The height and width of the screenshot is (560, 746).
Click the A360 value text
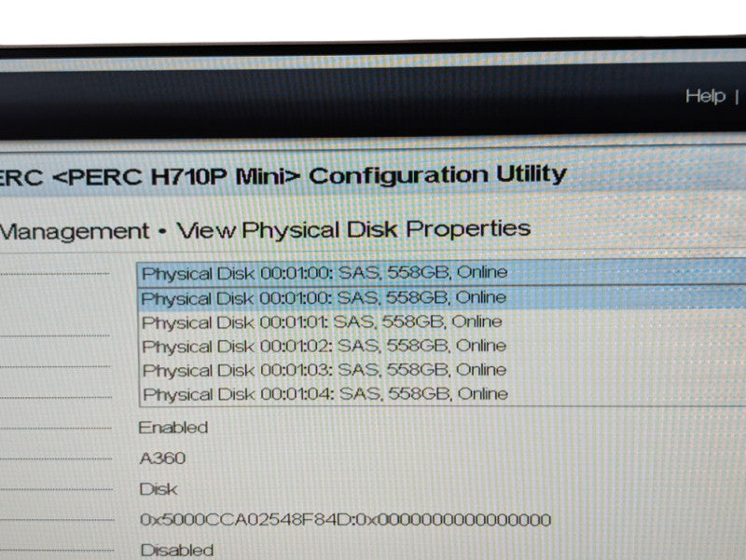coord(162,458)
